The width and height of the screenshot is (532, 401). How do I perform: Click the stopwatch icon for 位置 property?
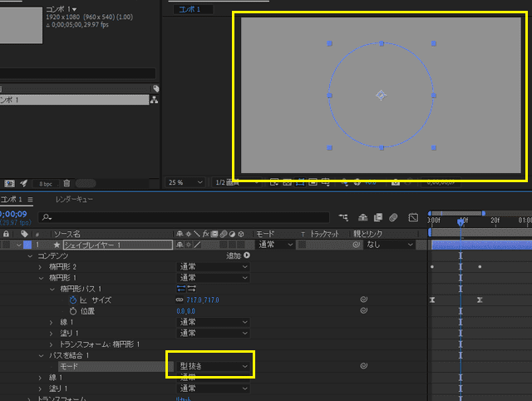(73, 311)
